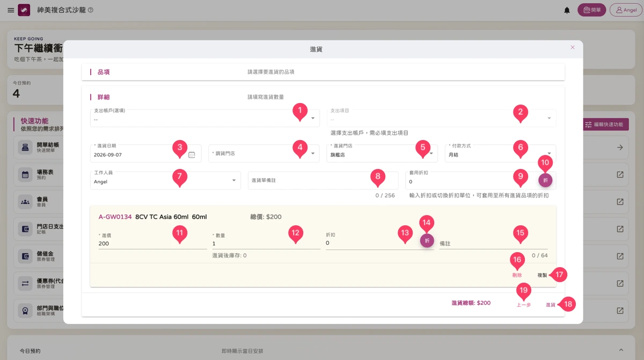Image resolution: width=644 pixels, height=360 pixels.
Task: Click the arrow icon on 開單結帳 row
Action: [620, 148]
